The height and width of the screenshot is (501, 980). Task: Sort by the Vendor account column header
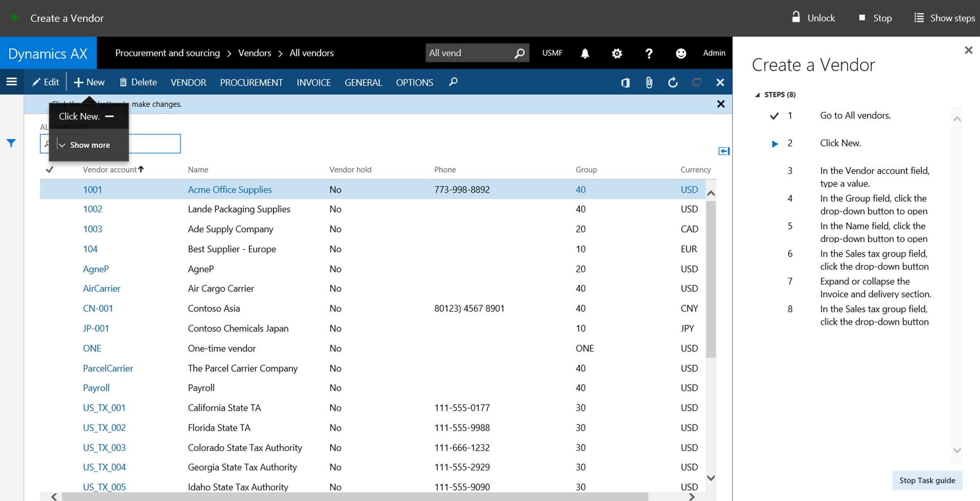pyautogui.click(x=110, y=170)
